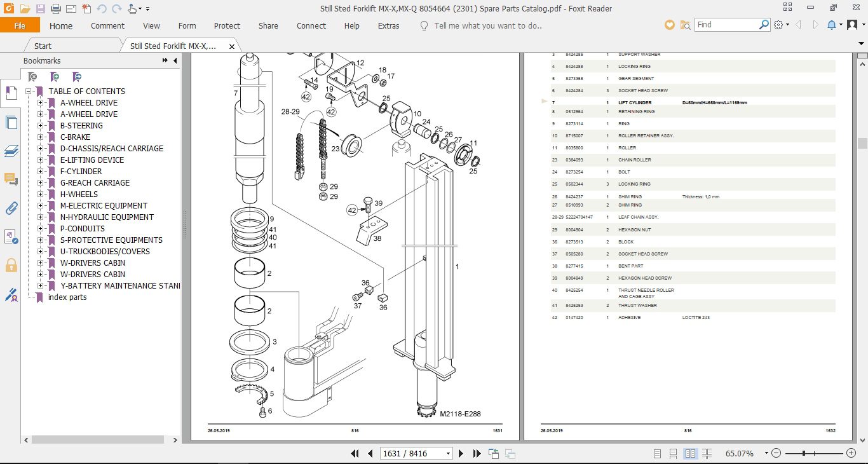The height and width of the screenshot is (464, 868).
Task: Open the Attachments paperclip sidebar icon
Action: (11, 208)
